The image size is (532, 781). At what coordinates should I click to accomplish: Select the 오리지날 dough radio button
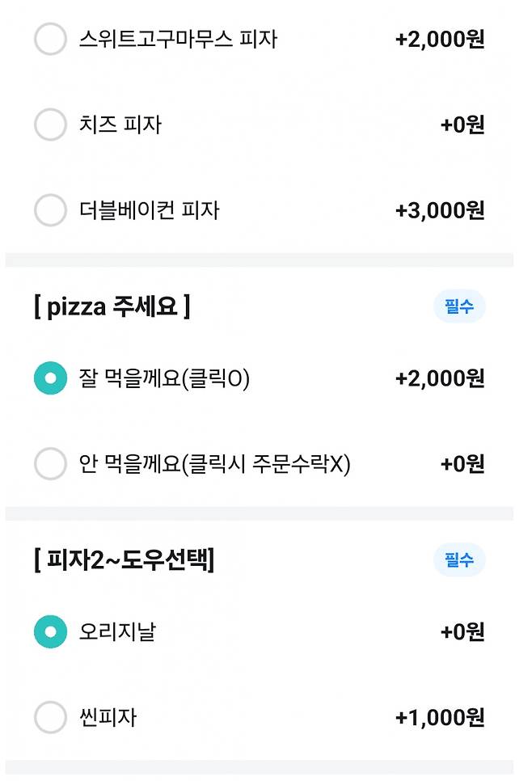click(x=50, y=631)
